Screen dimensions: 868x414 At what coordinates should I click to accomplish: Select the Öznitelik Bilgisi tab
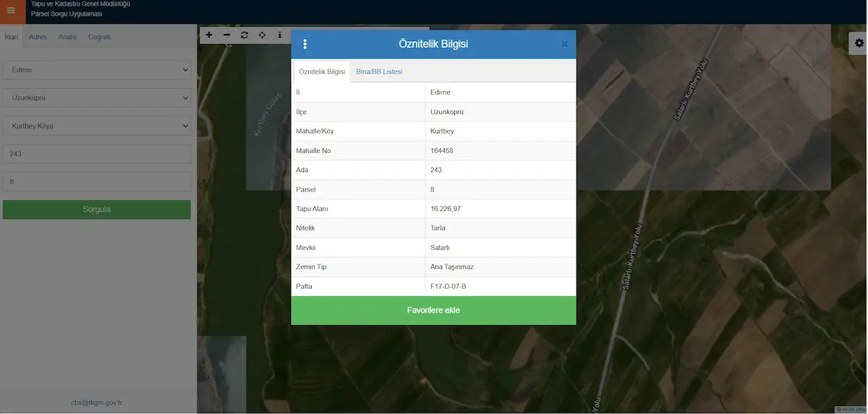[x=322, y=72]
